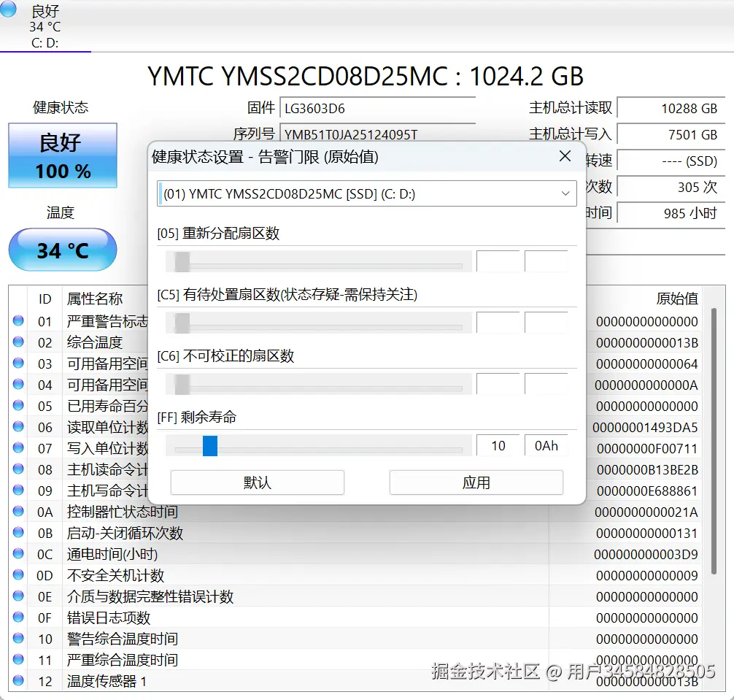Screen dimensions: 734x700
Task: Click the [C5] 有待处置扇区数 slider handle
Action: click(182, 323)
